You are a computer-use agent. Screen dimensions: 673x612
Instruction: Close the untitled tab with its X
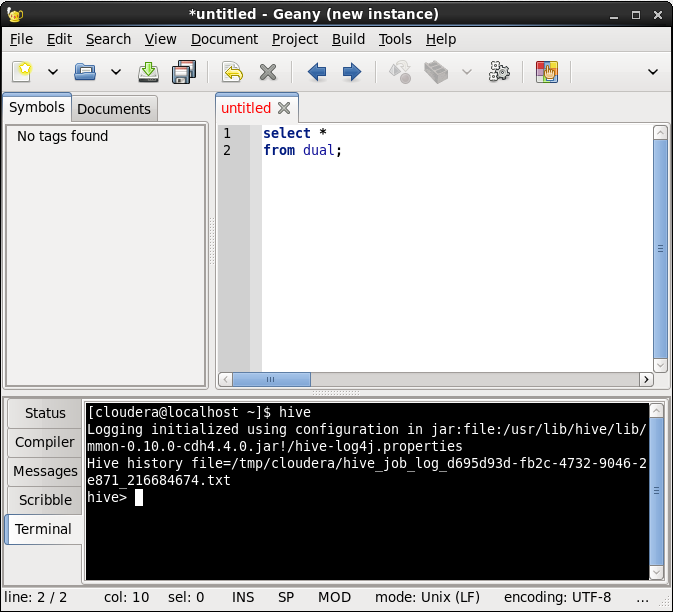(x=284, y=108)
